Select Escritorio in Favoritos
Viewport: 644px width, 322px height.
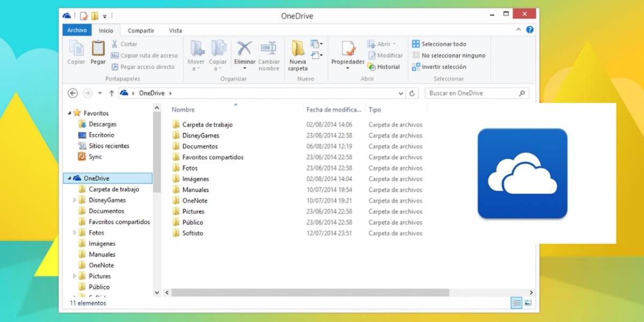point(101,135)
